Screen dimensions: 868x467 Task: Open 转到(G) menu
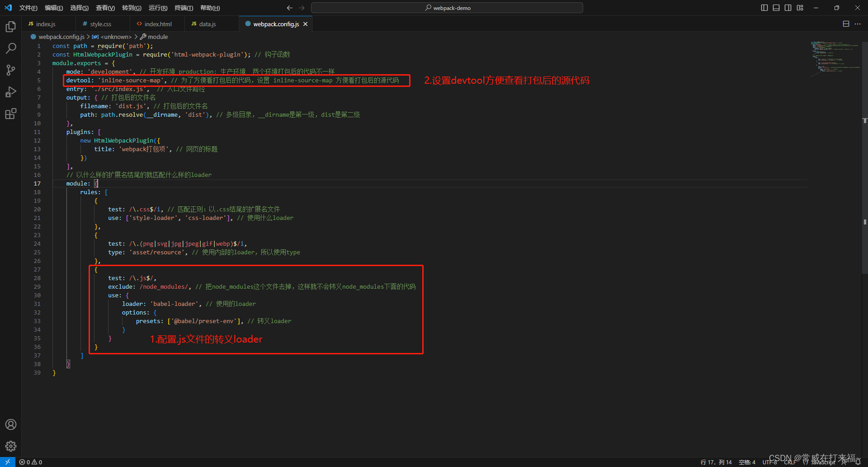(132, 8)
